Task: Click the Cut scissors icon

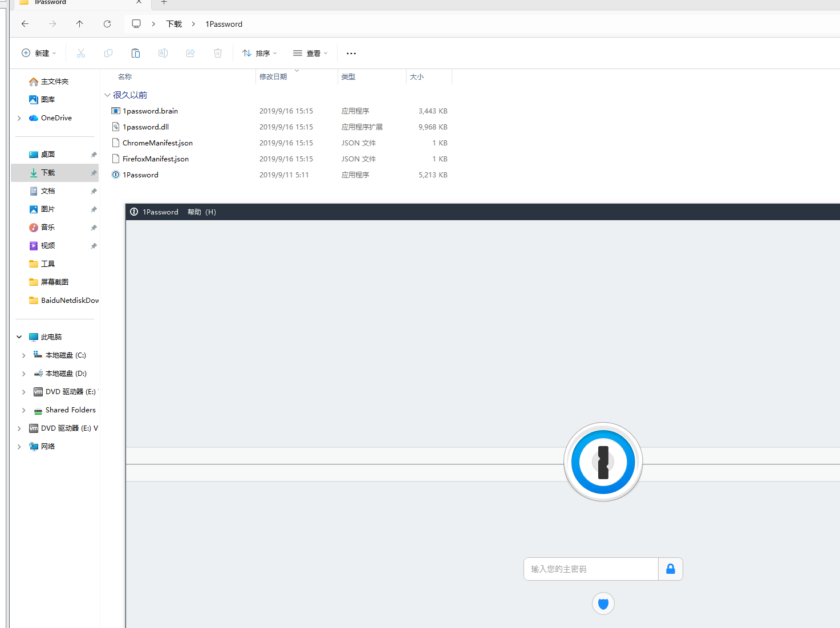Action: (x=81, y=53)
